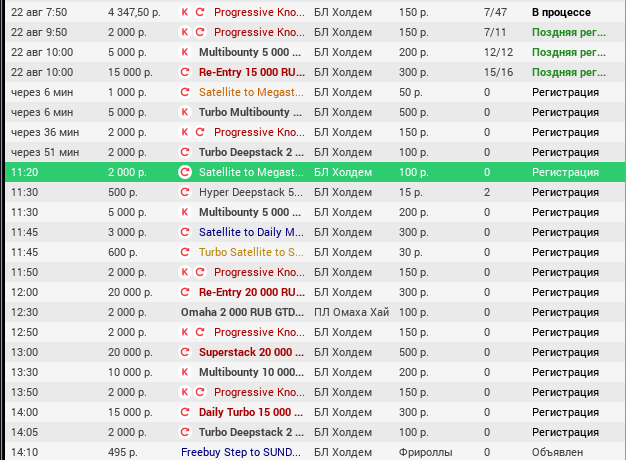
Task: Click the K knockout icon in the 22 авг 7:50 row
Action: pyautogui.click(x=184, y=12)
